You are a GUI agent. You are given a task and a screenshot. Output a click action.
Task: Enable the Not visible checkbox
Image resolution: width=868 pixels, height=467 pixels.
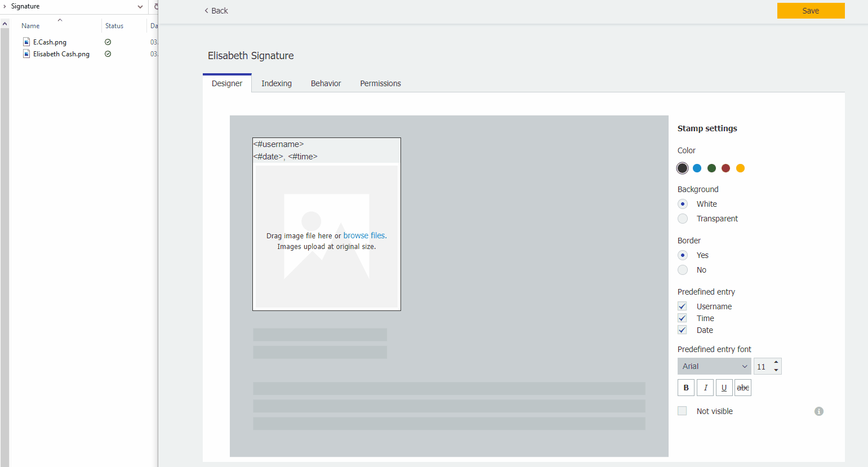[682, 411]
